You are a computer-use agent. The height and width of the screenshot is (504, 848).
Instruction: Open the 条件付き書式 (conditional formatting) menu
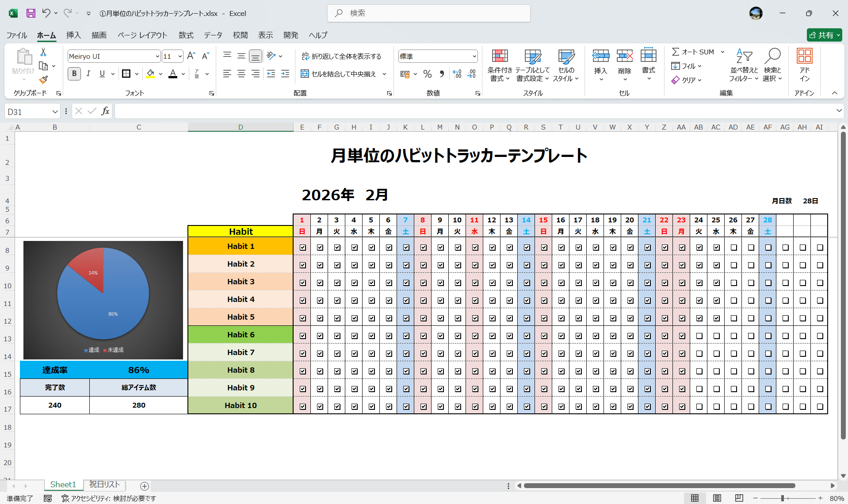500,65
